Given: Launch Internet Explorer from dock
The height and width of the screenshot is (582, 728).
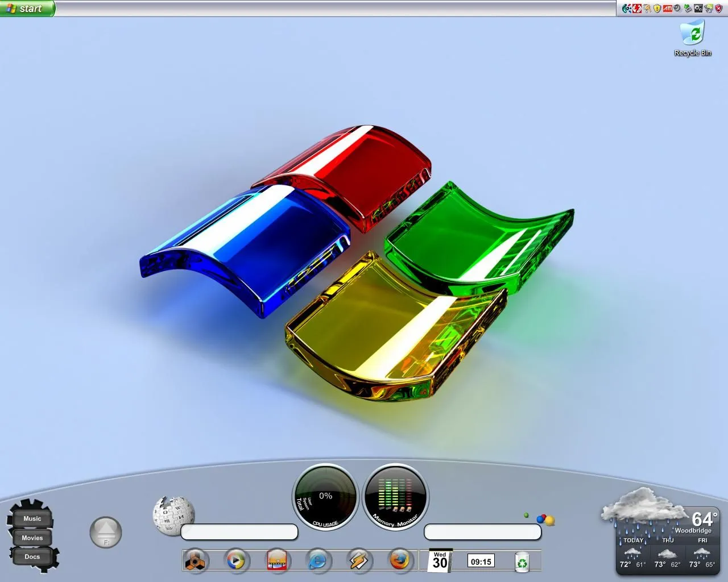Looking at the screenshot, I should (317, 561).
